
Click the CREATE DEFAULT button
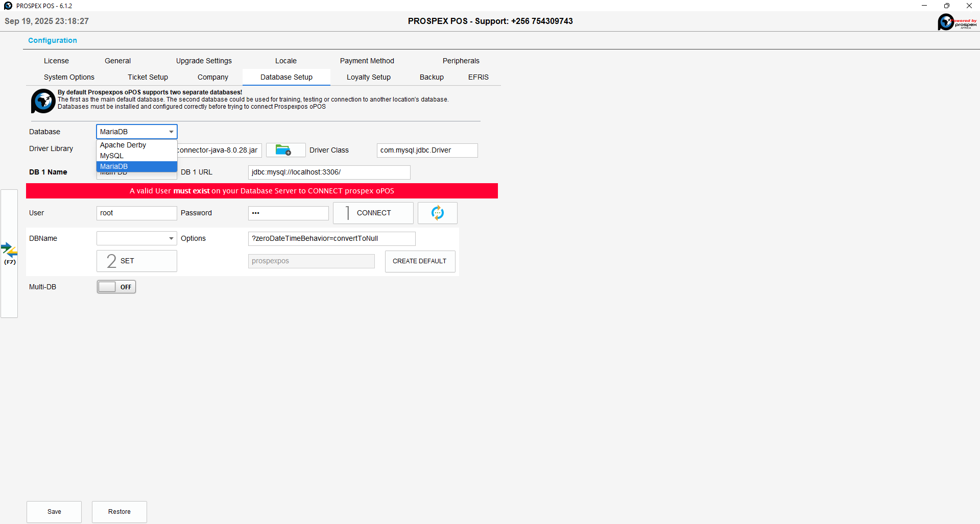(419, 261)
